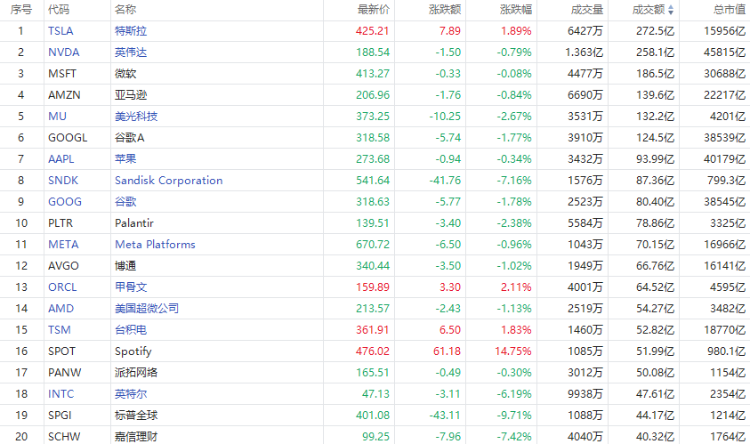Open the TSLA ticker link
750x444 pixels.
click(x=61, y=31)
